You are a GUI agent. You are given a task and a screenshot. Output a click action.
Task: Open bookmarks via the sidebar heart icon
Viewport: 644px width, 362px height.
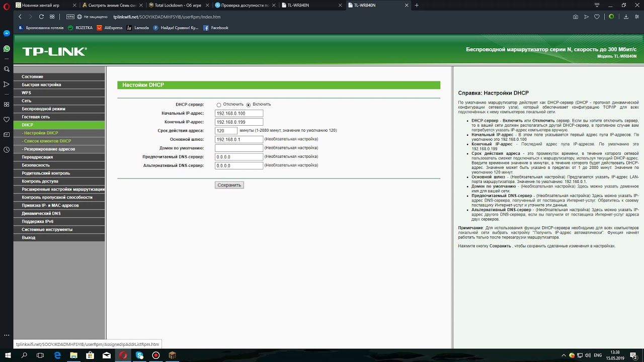point(7,119)
